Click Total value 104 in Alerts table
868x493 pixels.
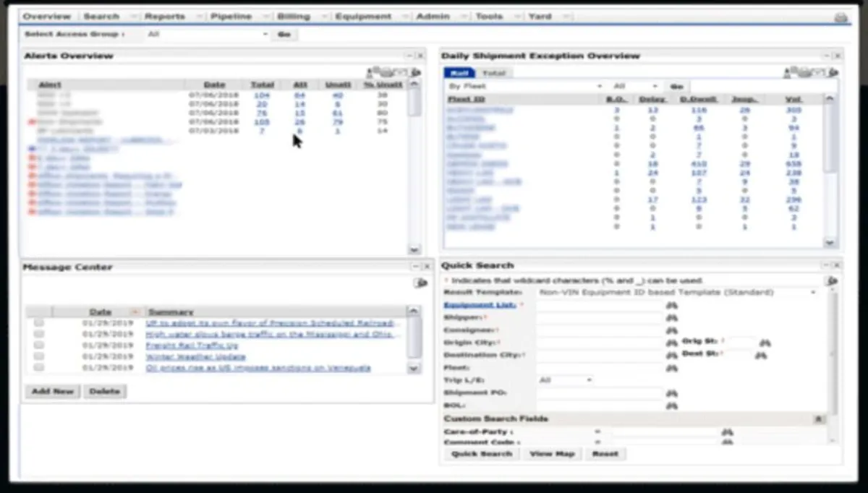262,95
